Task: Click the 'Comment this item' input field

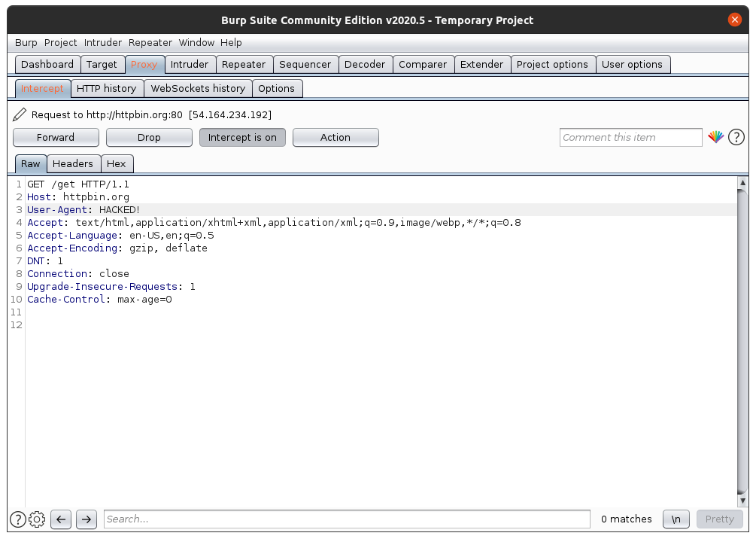Action: tap(630, 137)
